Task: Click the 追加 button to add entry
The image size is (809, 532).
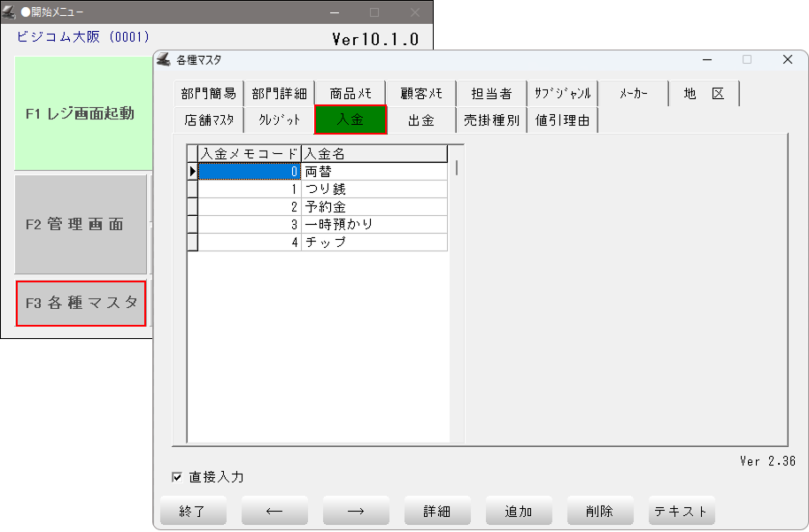Action: pos(519,511)
